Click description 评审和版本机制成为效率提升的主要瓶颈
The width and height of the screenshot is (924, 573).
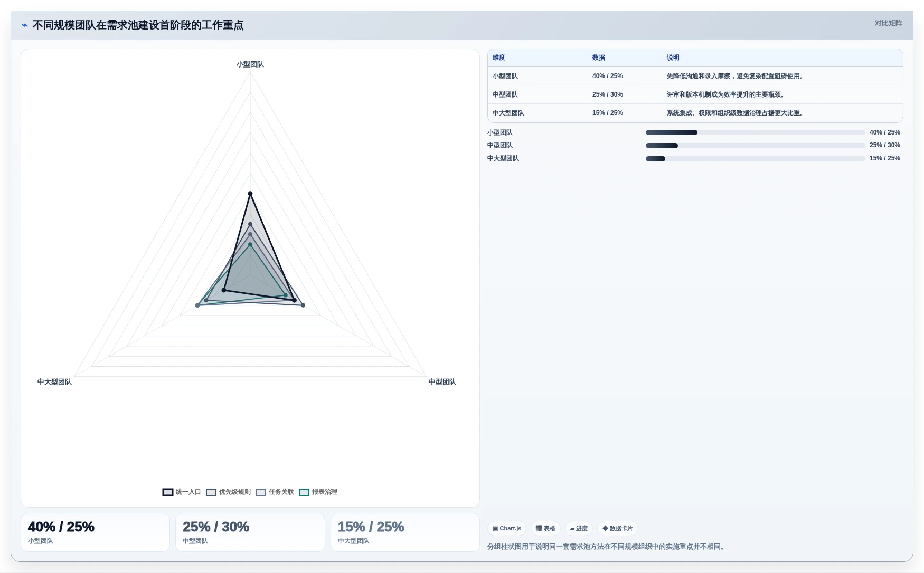click(x=727, y=94)
